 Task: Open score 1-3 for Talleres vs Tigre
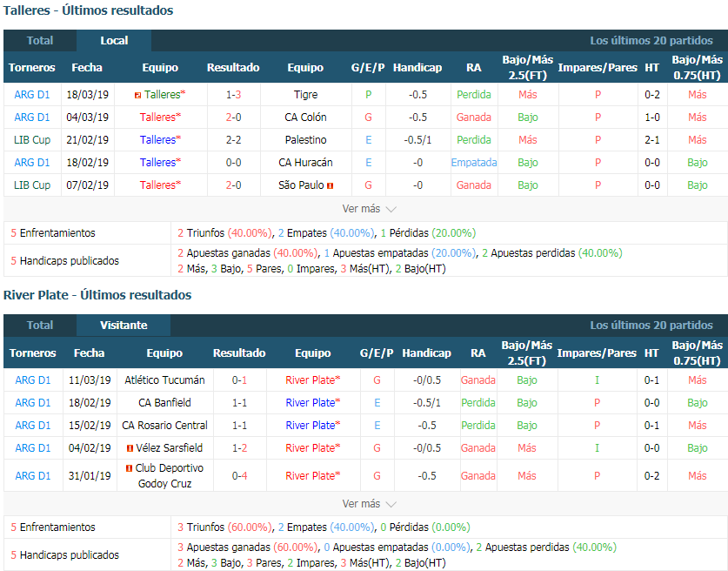(234, 95)
